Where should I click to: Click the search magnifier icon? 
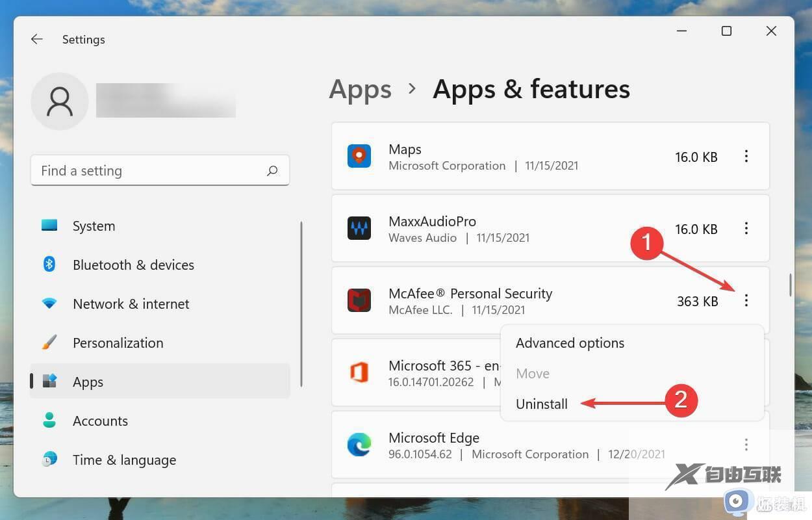(x=272, y=171)
